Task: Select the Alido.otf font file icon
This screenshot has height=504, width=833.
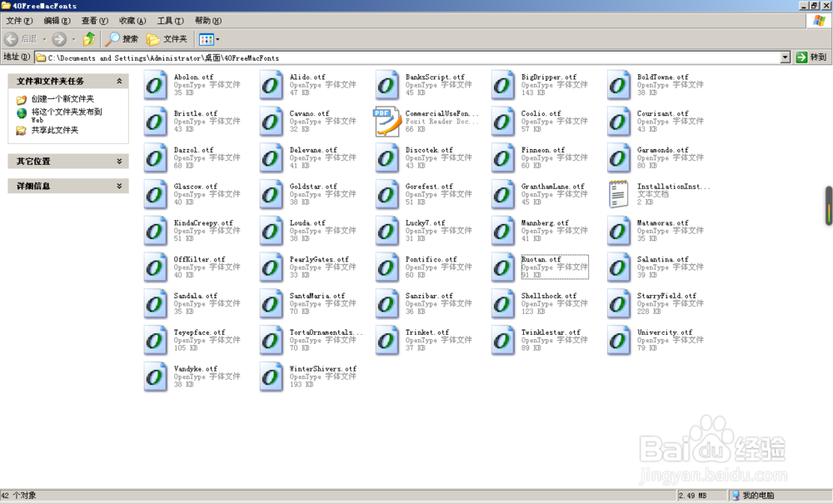Action: point(271,85)
